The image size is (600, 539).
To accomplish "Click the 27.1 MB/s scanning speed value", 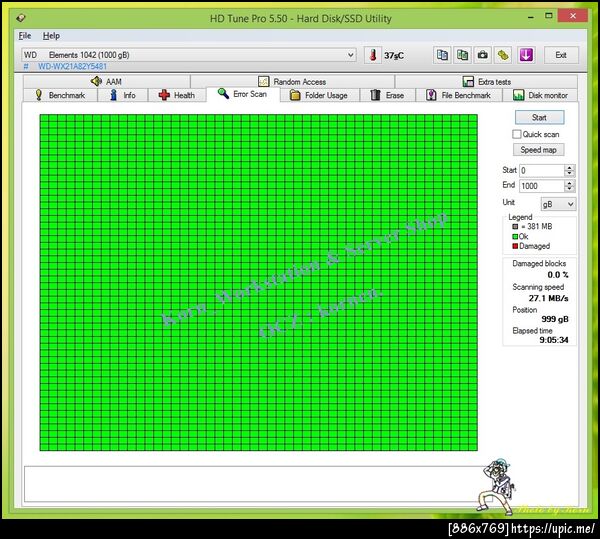I will coord(548,298).
